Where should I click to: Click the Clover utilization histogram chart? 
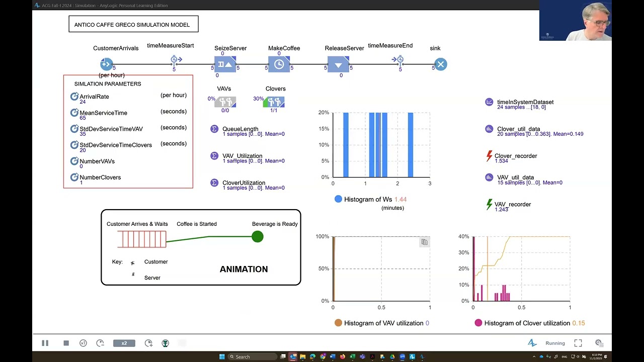click(521, 268)
